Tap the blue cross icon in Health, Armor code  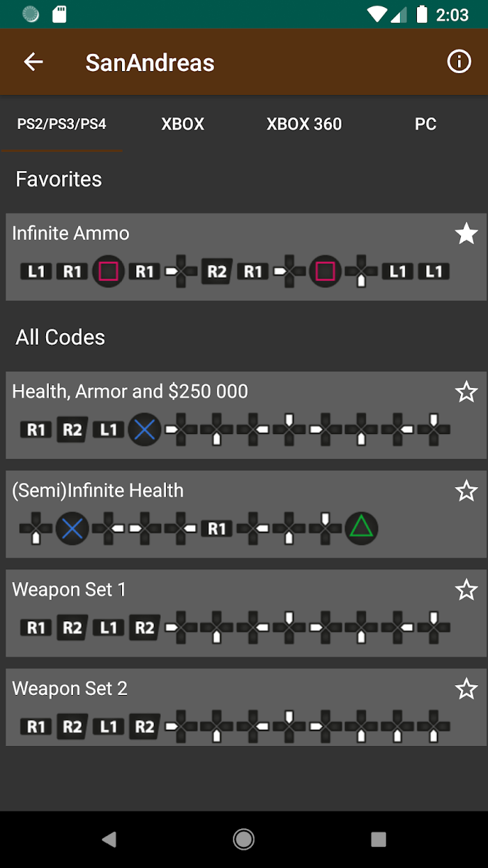[x=144, y=430]
